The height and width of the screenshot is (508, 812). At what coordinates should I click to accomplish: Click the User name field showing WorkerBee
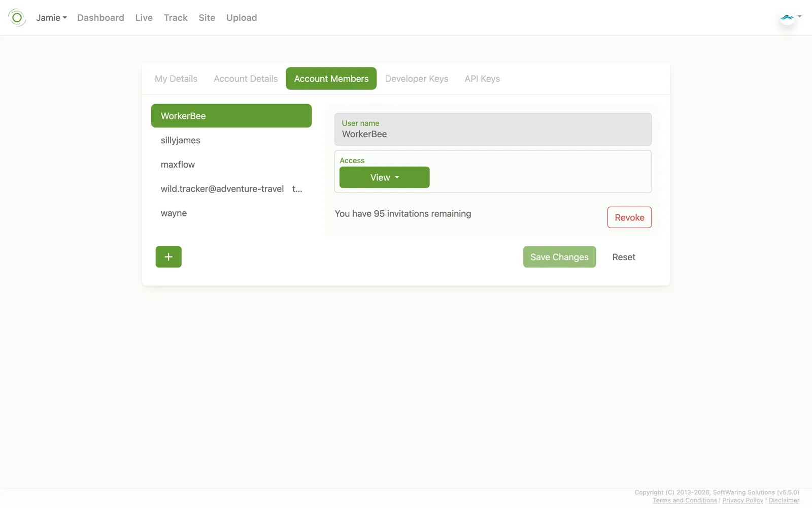[493, 130]
